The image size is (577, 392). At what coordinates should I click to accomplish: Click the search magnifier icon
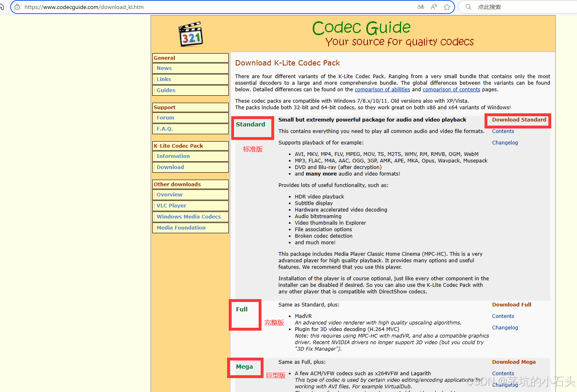click(469, 7)
